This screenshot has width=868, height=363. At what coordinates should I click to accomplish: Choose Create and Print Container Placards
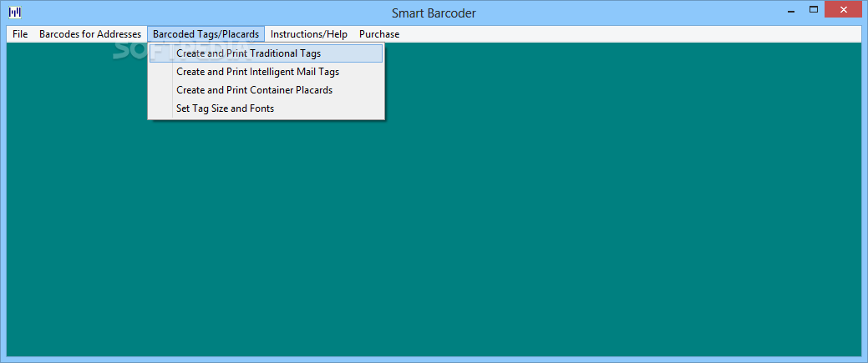[x=266, y=89]
